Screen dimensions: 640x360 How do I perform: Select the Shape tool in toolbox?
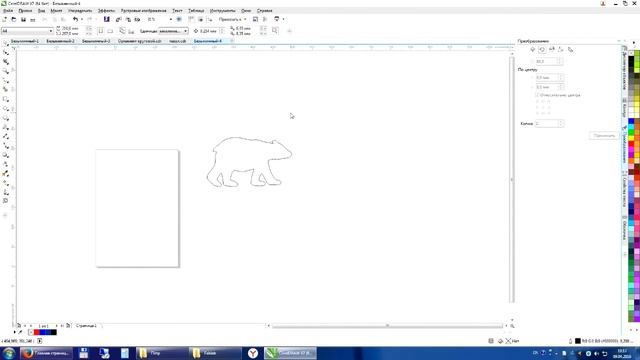pyautogui.click(x=5, y=52)
